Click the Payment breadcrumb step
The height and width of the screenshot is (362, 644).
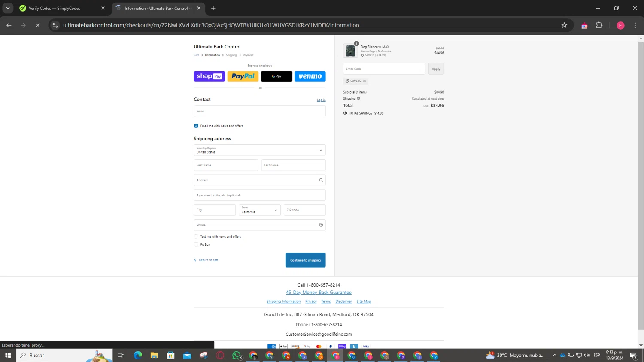[x=248, y=55]
